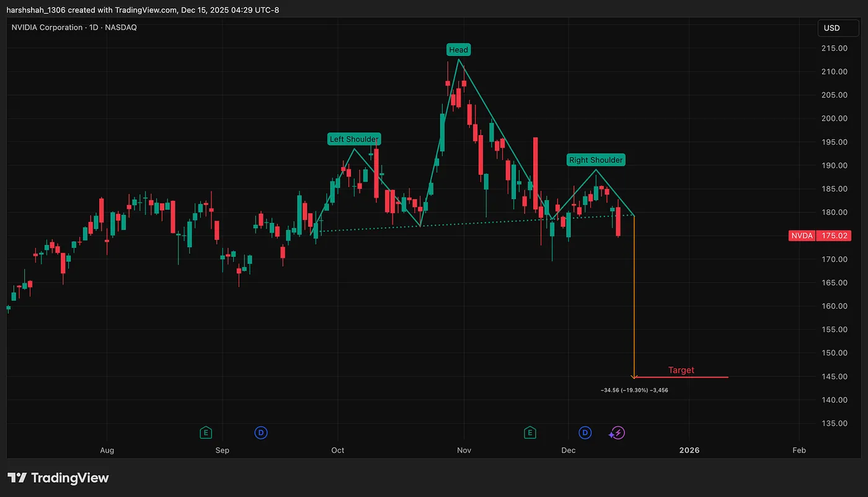This screenshot has width=868, height=497.
Task: Select the Head pattern label
Action: pyautogui.click(x=459, y=50)
